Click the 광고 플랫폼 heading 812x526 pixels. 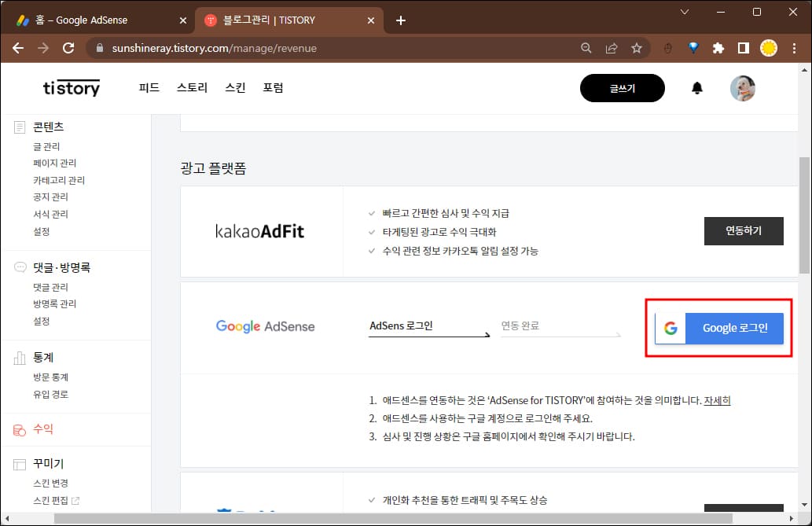(213, 168)
